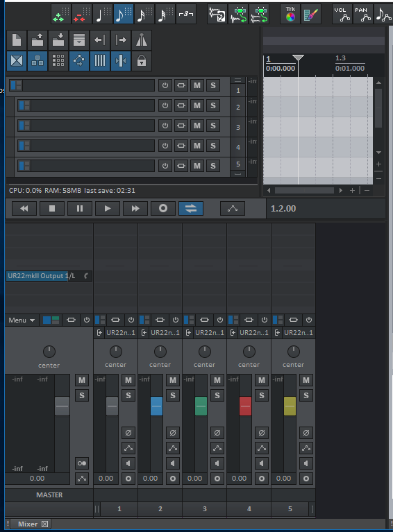
Task: Solo mixer channel 2
Action: pos(173,395)
